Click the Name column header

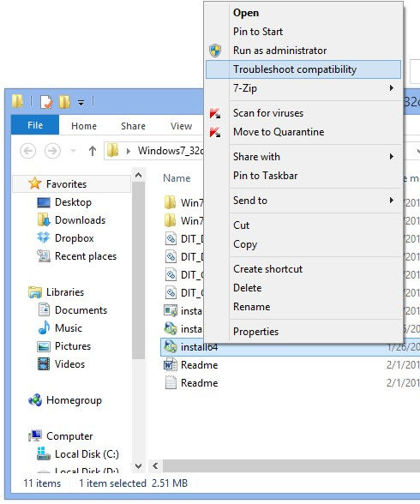click(177, 178)
